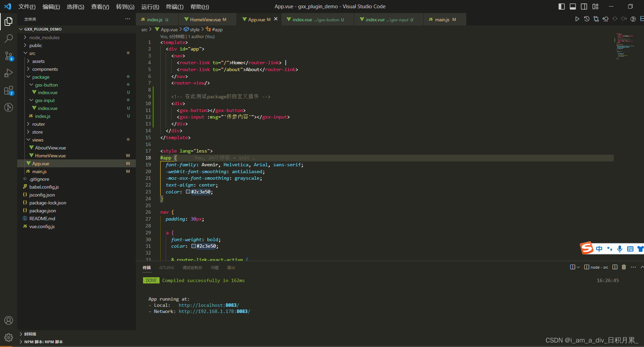Click the VS Code logo icon in title bar
Viewport: 644px width, 347px height.
tap(8, 7)
